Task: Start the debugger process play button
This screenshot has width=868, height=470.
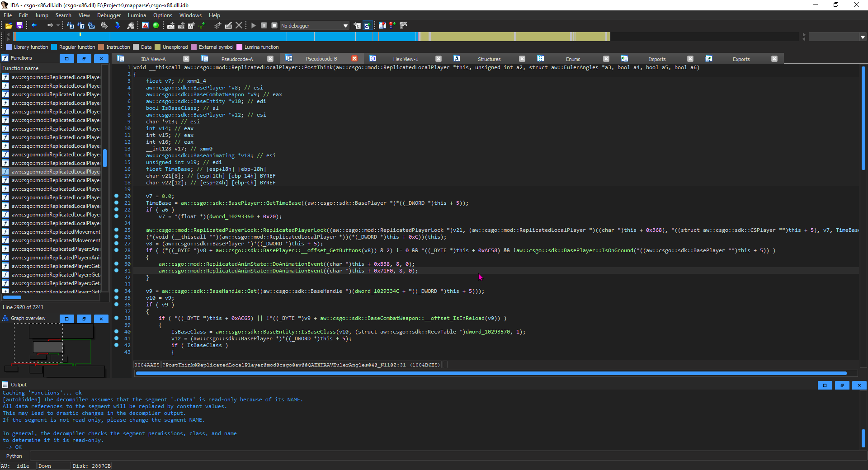Action: 254,26
